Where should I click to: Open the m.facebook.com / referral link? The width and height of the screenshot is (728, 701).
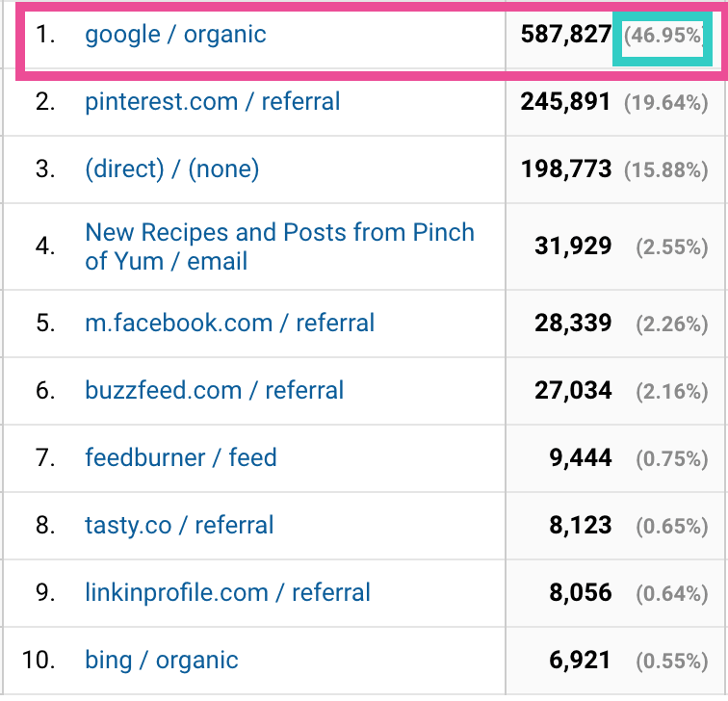[229, 324]
